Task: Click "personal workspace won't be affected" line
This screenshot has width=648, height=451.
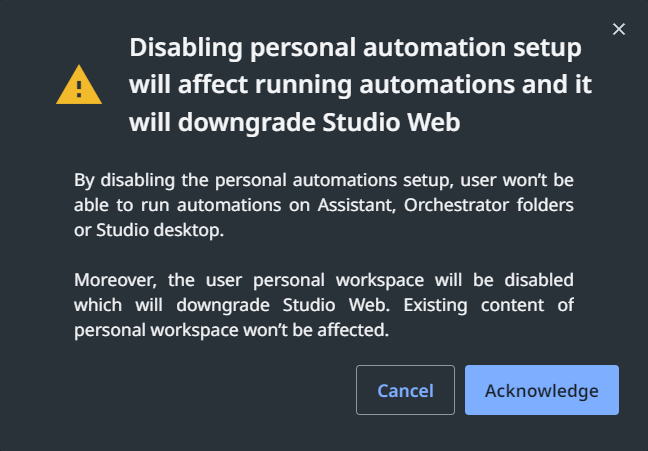Action: [x=231, y=326]
